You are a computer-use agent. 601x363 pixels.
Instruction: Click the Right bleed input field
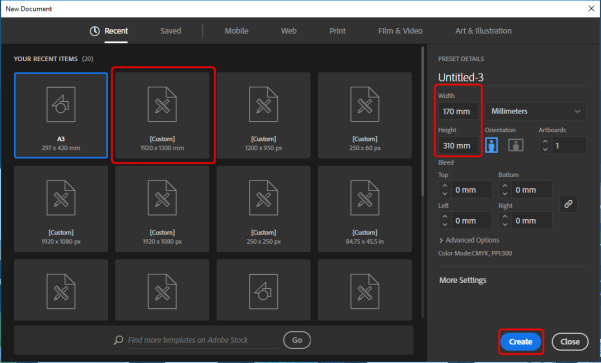point(531,220)
